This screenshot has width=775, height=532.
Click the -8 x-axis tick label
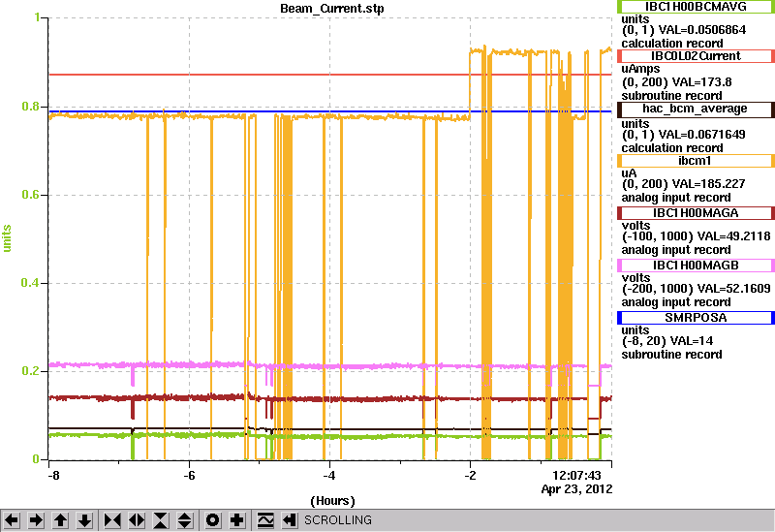(53, 476)
